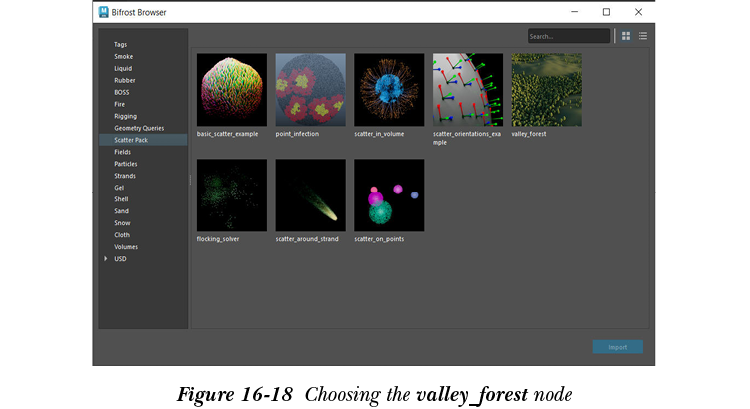The image size is (750, 409).
Task: Select the scatter_on_points thumbnail
Action: click(389, 195)
